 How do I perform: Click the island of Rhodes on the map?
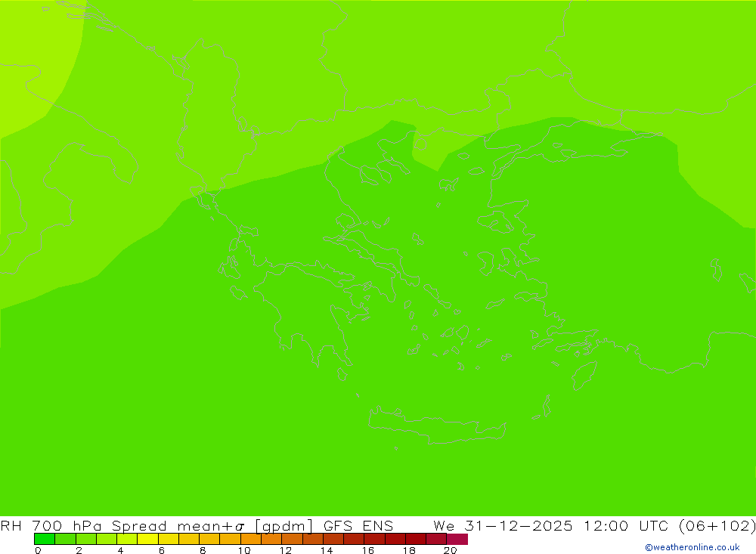coord(584,376)
